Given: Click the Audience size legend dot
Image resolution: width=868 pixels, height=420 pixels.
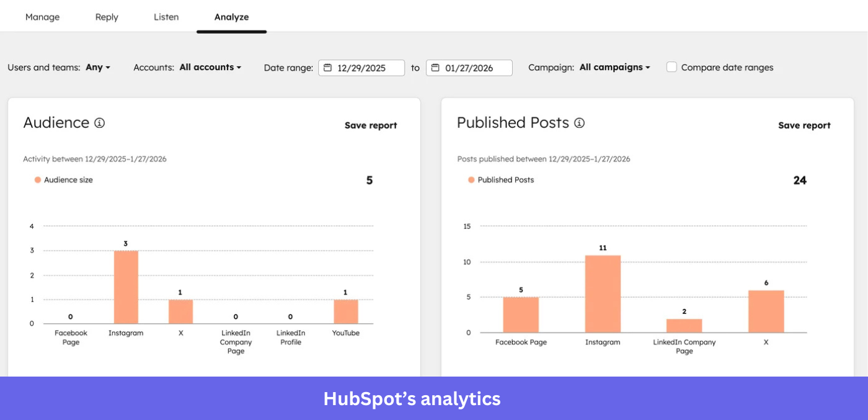Looking at the screenshot, I should point(38,180).
